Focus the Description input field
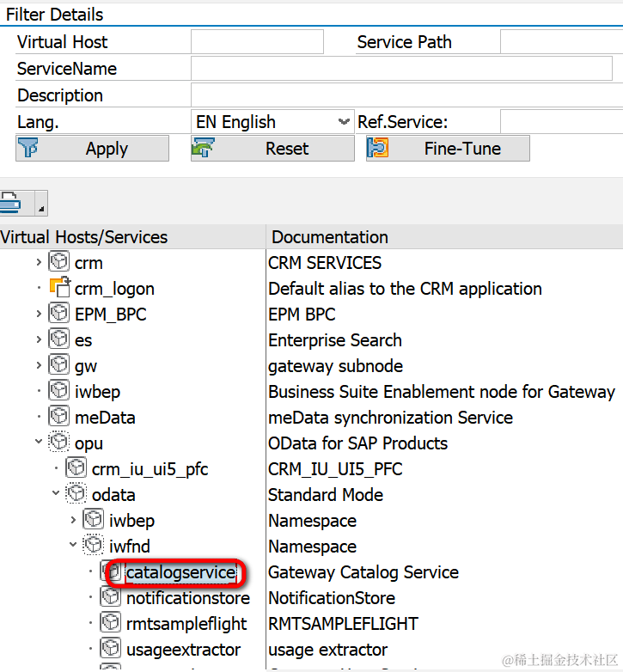The height and width of the screenshot is (672, 623). point(407,95)
